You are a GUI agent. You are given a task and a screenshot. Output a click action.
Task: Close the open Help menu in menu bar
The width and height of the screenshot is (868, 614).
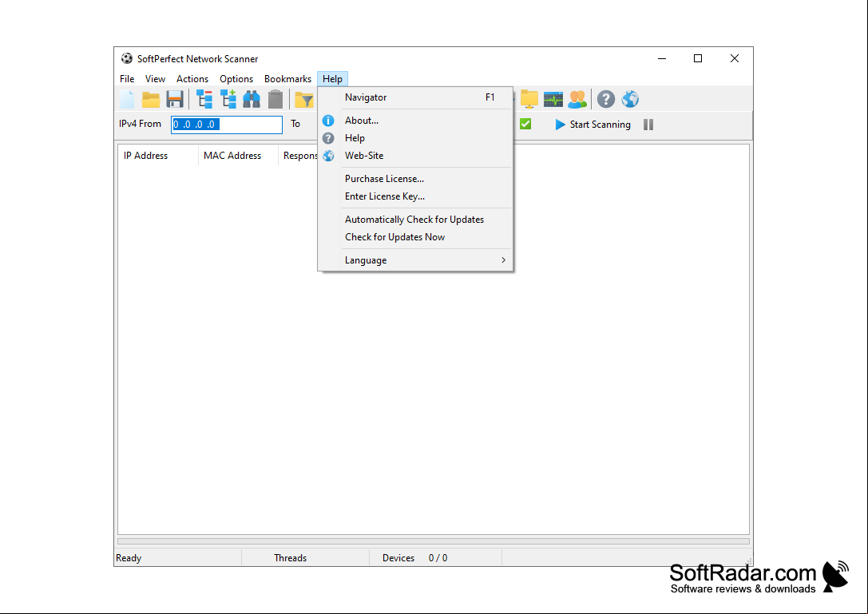332,78
